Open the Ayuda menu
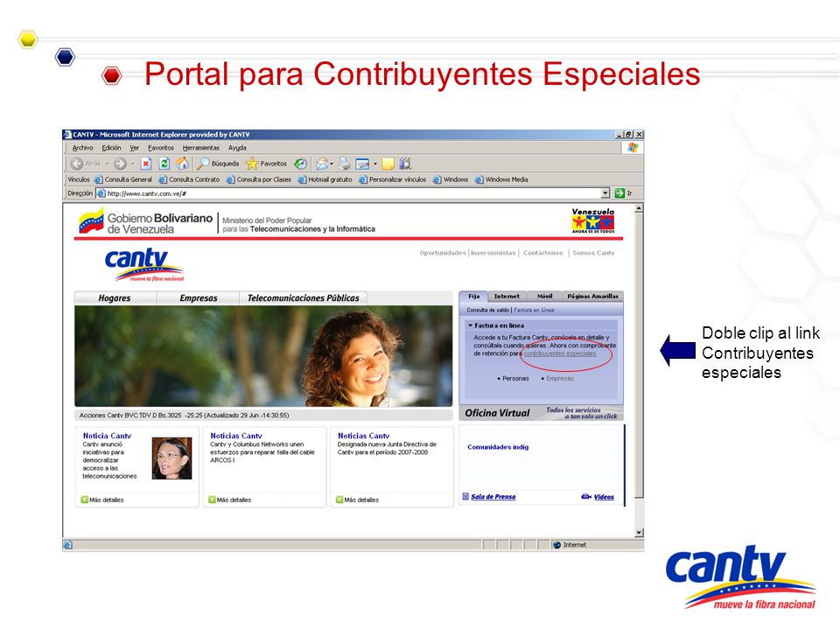Viewport: 840px width, 630px height. tap(237, 148)
